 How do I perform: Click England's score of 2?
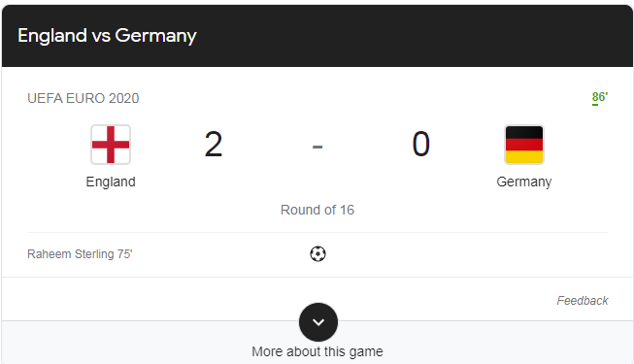coord(214,145)
